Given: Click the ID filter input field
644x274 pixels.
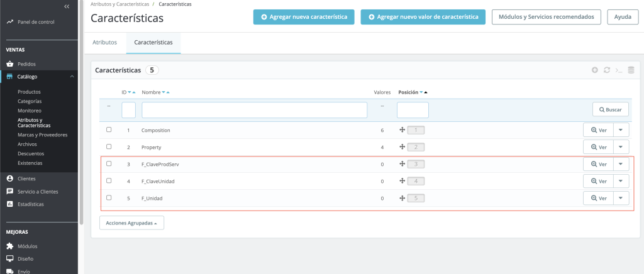Looking at the screenshot, I should coord(128,110).
